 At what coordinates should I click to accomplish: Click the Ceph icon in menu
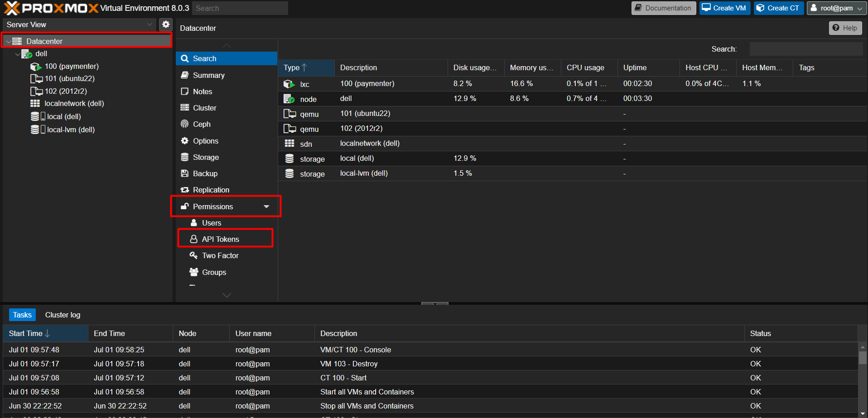[184, 124]
